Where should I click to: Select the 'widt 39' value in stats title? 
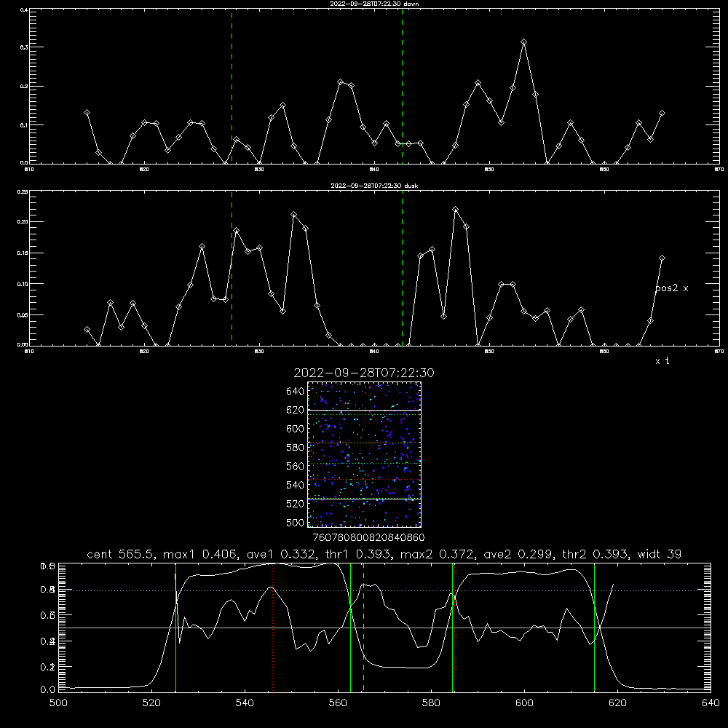(x=660, y=554)
